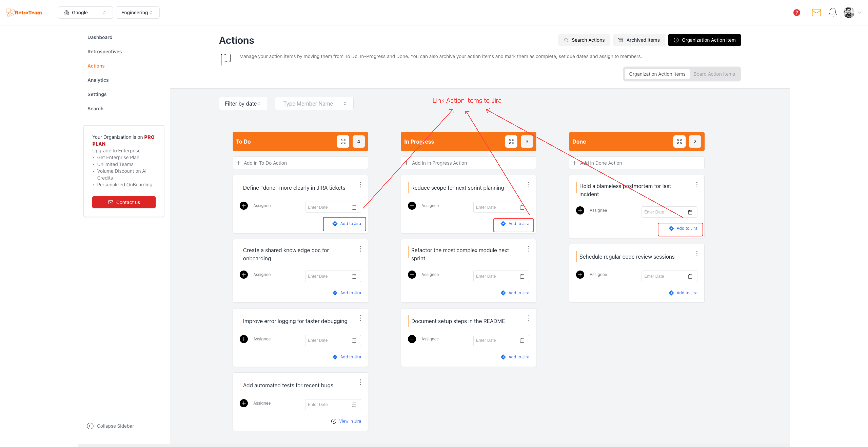Open Settings in sidebar
868x447 pixels.
pyautogui.click(x=97, y=95)
